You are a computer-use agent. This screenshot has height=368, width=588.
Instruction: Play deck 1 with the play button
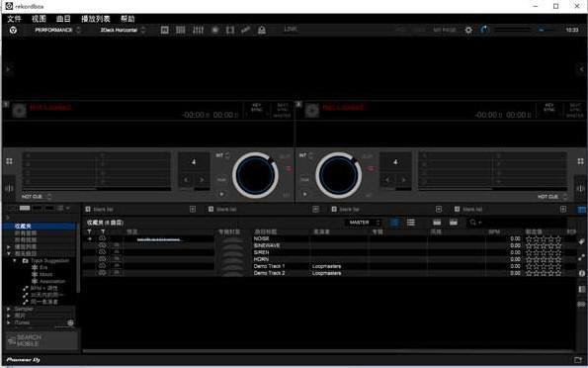(x=221, y=194)
